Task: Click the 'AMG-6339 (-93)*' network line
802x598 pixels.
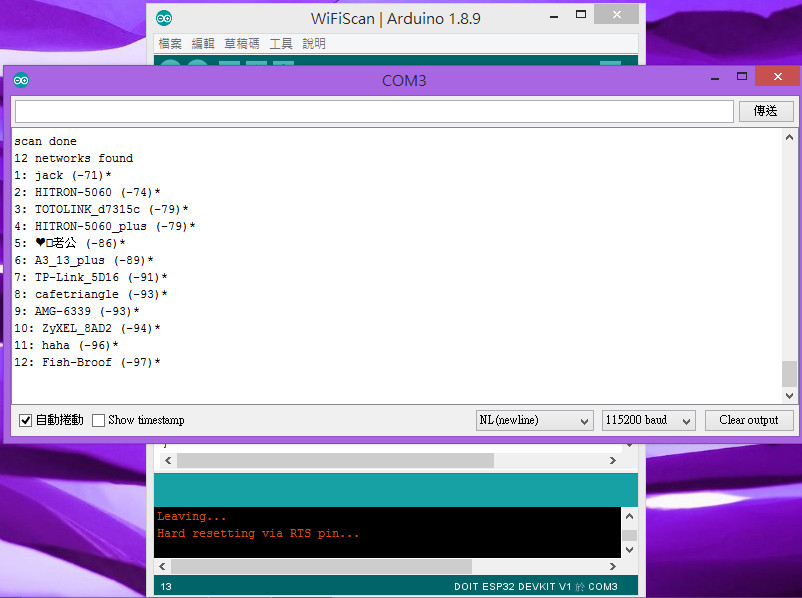Action: pos(77,311)
